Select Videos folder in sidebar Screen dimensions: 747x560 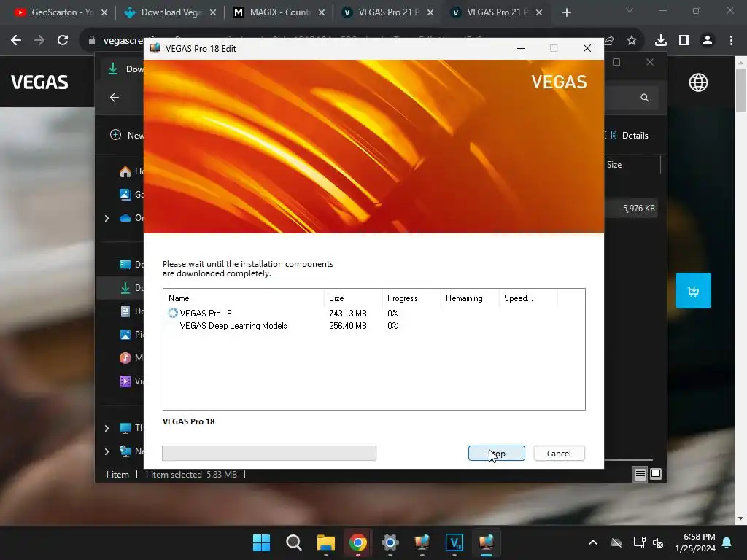(131, 381)
